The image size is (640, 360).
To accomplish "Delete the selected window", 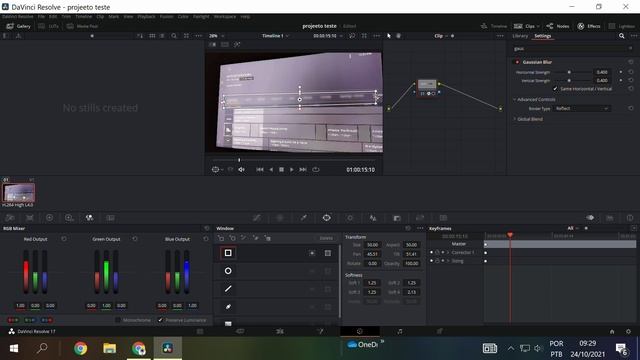I will (326, 238).
